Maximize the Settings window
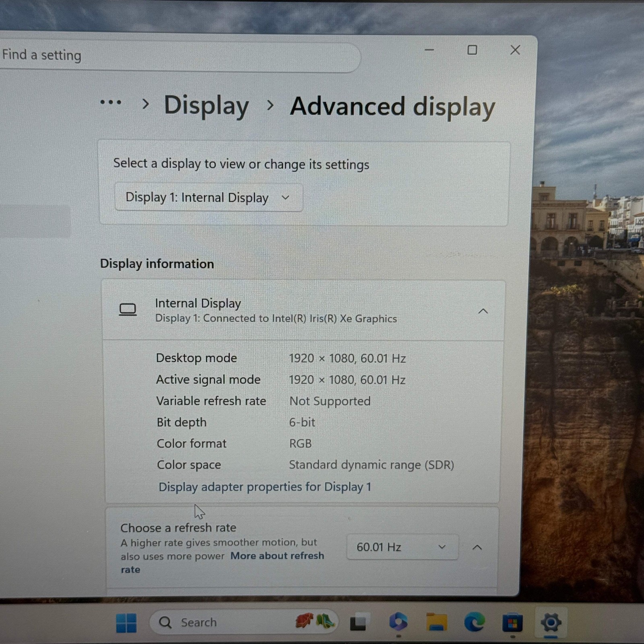This screenshot has height=644, width=644. click(472, 50)
